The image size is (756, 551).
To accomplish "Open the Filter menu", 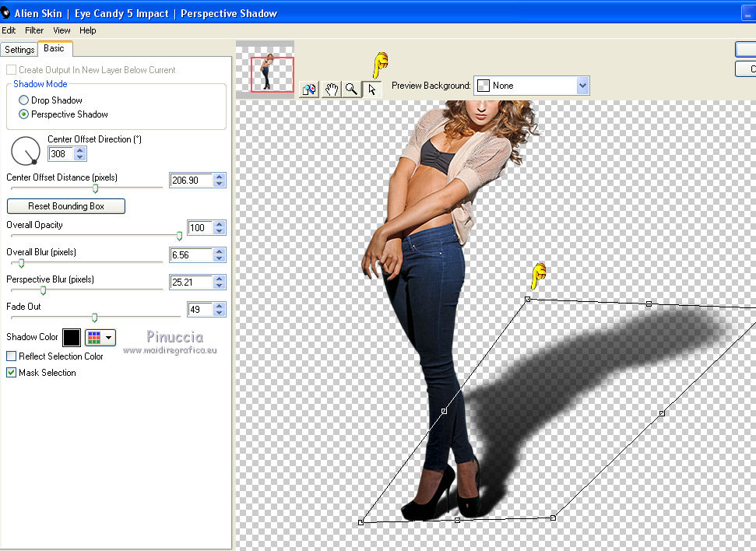I will 34,30.
